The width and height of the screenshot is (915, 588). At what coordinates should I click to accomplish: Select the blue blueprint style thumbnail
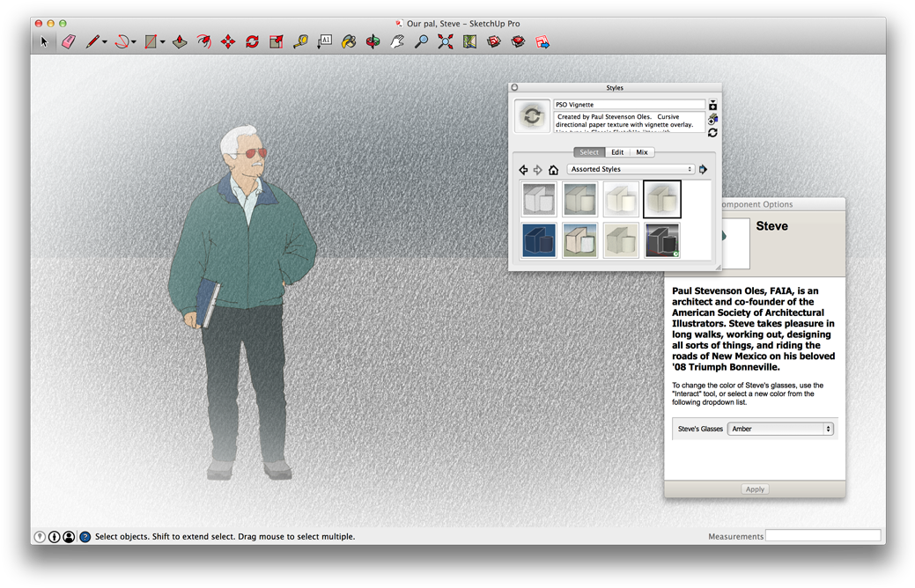tap(539, 239)
